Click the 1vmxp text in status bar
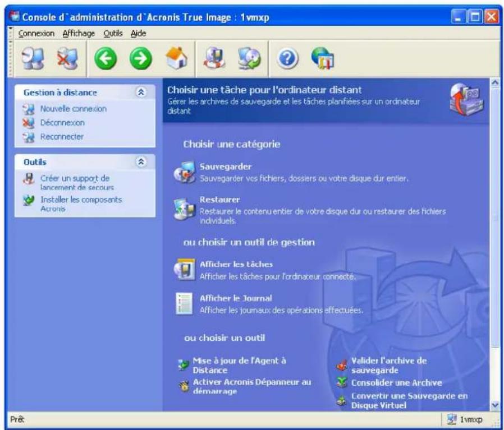This screenshot has width=504, height=430. (x=471, y=419)
